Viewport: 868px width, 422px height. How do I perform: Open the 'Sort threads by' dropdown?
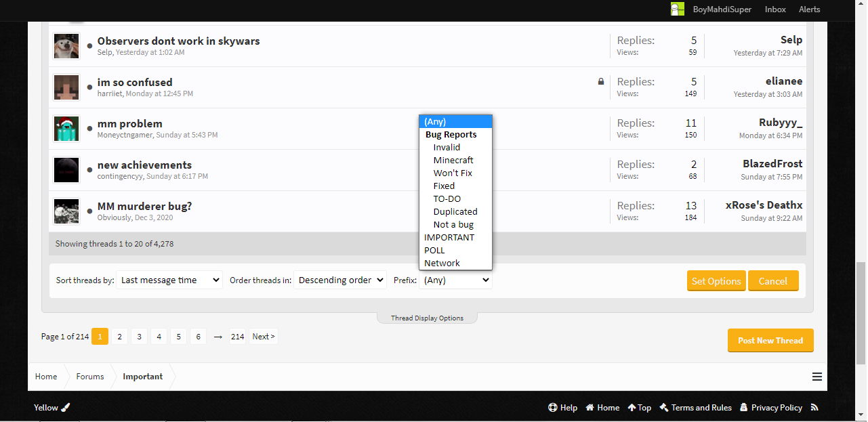169,280
